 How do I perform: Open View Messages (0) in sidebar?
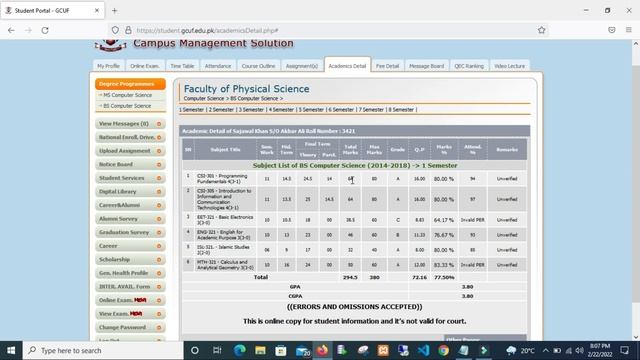(x=130, y=124)
